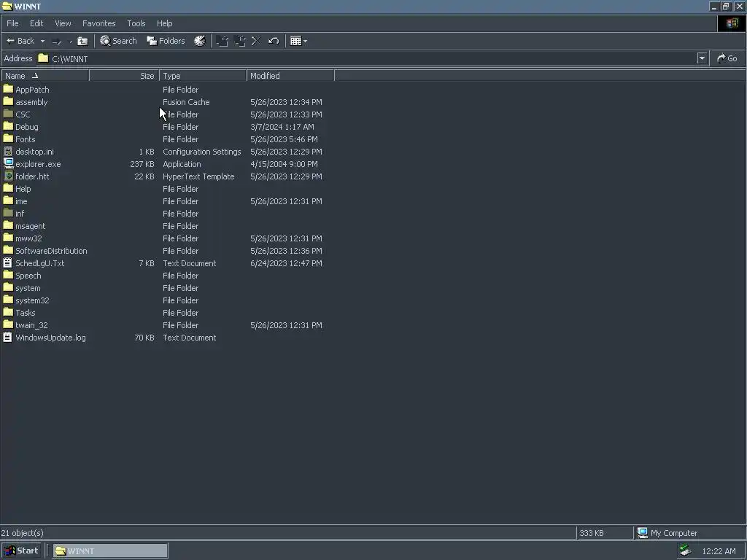The image size is (747, 560).
Task: Click the Windows flag throbber icon
Action: [732, 23]
